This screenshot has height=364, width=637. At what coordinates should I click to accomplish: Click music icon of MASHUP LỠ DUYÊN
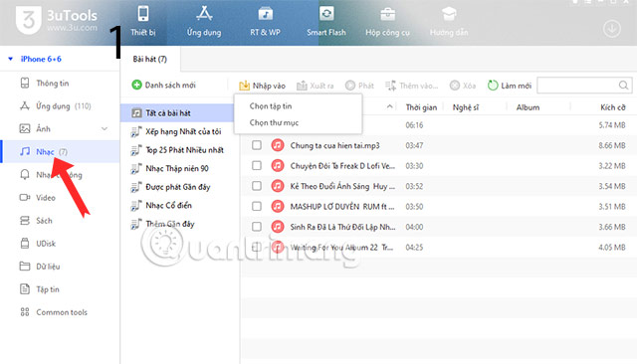278,206
